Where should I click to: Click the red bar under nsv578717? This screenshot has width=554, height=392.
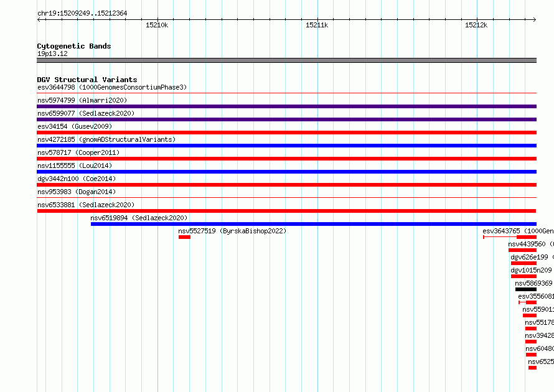[x=286, y=159]
